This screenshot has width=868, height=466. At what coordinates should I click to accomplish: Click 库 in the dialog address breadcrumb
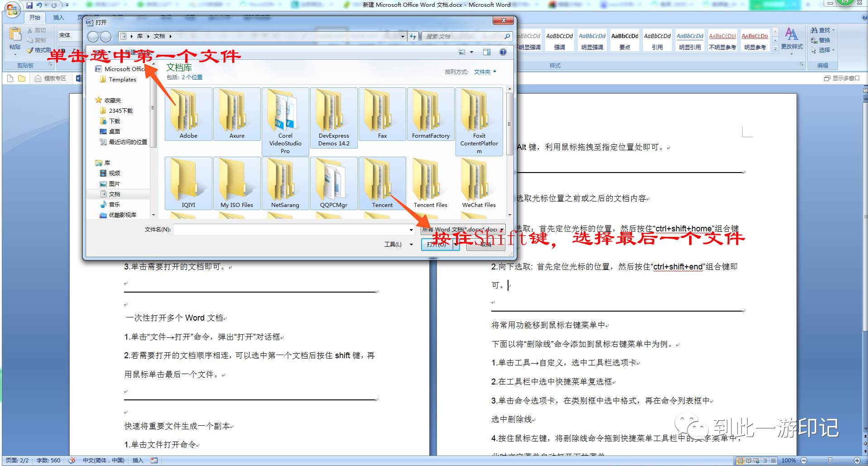click(140, 36)
